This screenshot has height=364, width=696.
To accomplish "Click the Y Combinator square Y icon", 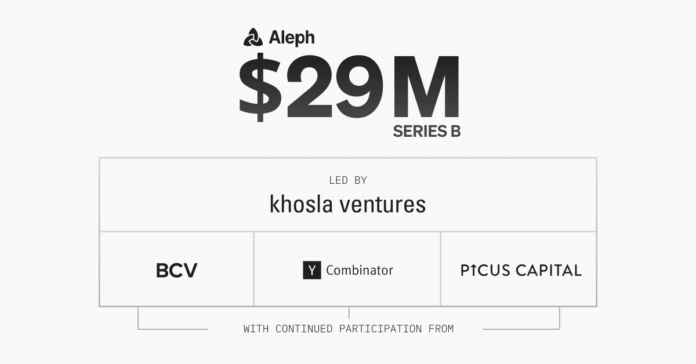I will pos(312,270).
